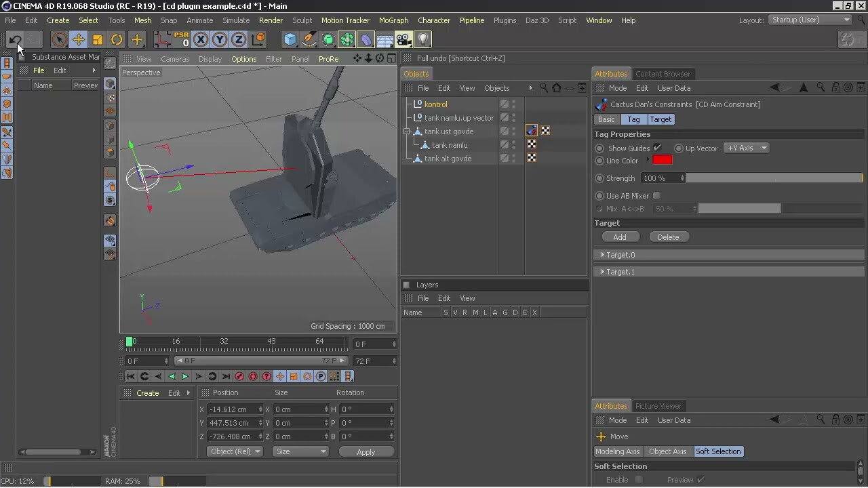This screenshot has width=868, height=488.
Task: Enable keyframe recording with the red key icon
Action: [239, 376]
